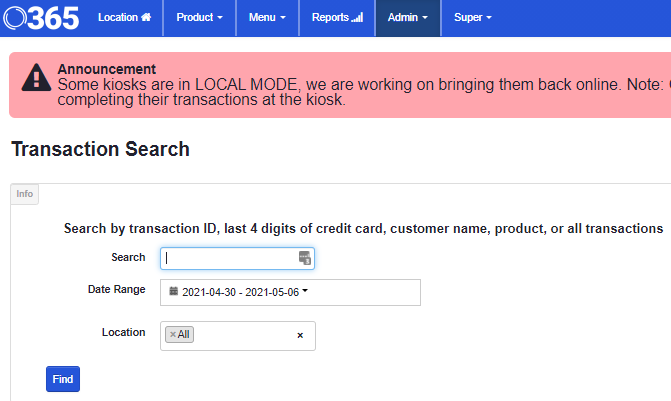Open the Menu dropdown in navbar

click(267, 18)
